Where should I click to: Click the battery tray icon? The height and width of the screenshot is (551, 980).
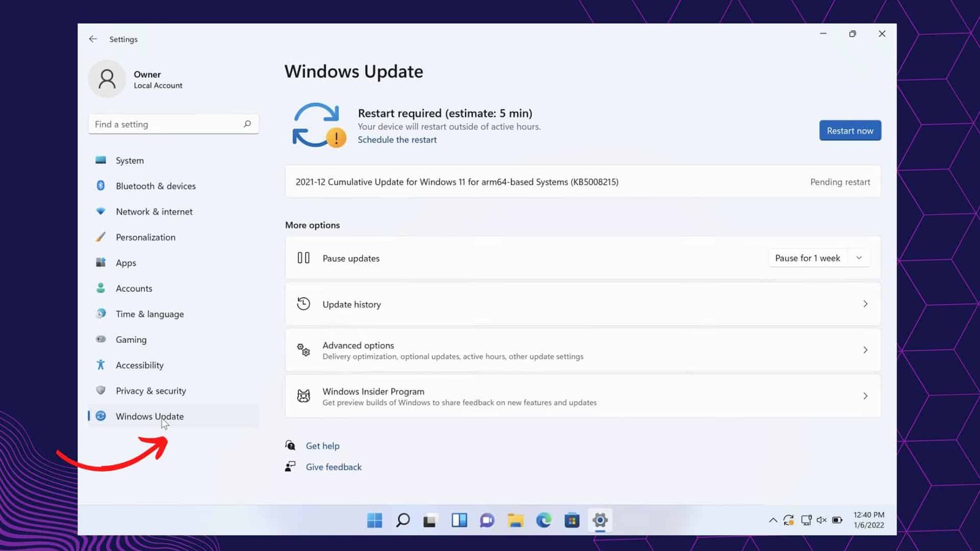[837, 520]
